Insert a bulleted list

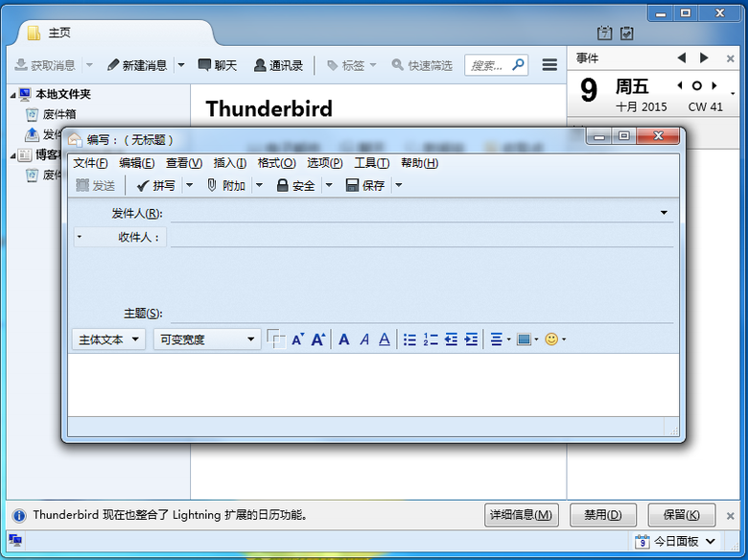pos(410,339)
